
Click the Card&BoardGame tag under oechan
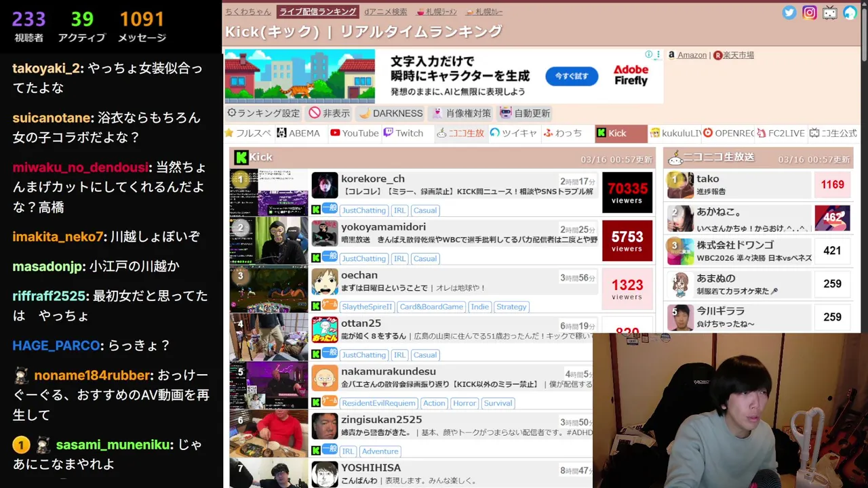click(x=431, y=306)
